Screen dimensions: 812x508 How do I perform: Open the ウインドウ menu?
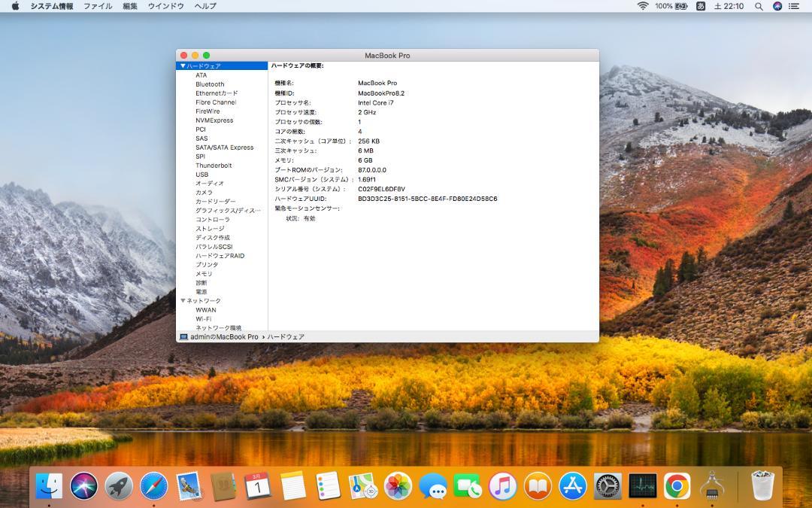click(165, 6)
